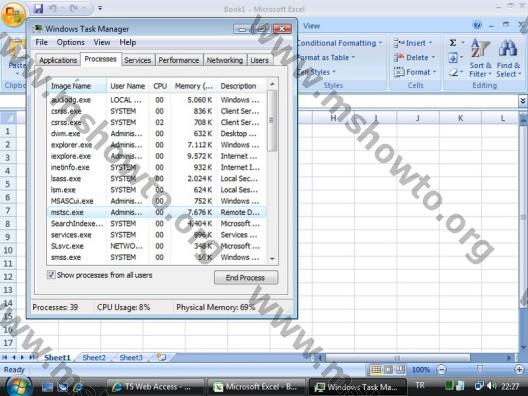Open the Format cells dropdown
The width and height of the screenshot is (528, 396).
[415, 72]
